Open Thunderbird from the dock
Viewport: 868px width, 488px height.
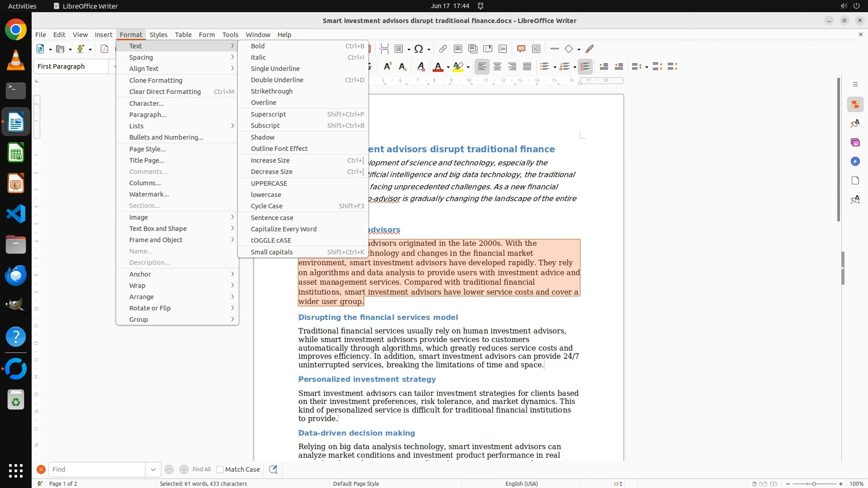pyautogui.click(x=16, y=275)
